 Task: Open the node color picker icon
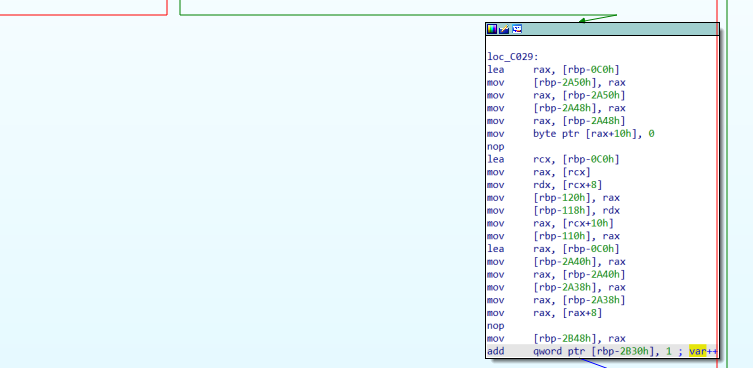click(x=492, y=29)
